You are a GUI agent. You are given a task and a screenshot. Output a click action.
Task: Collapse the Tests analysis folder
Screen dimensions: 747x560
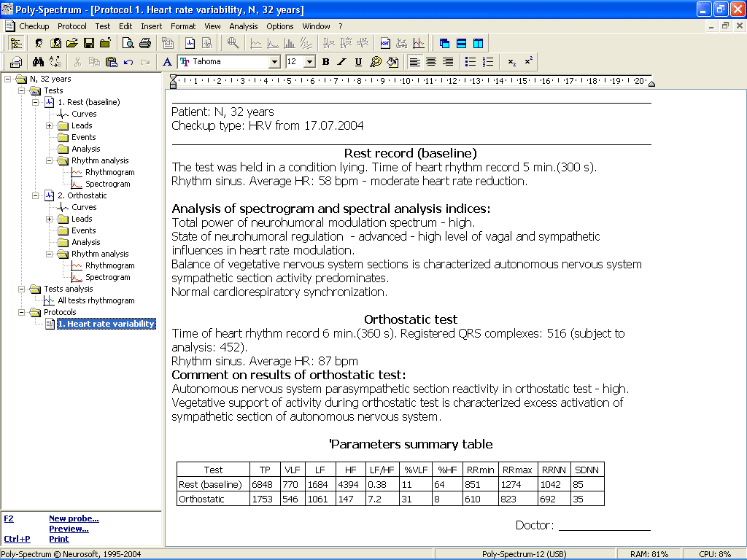pos(21,289)
